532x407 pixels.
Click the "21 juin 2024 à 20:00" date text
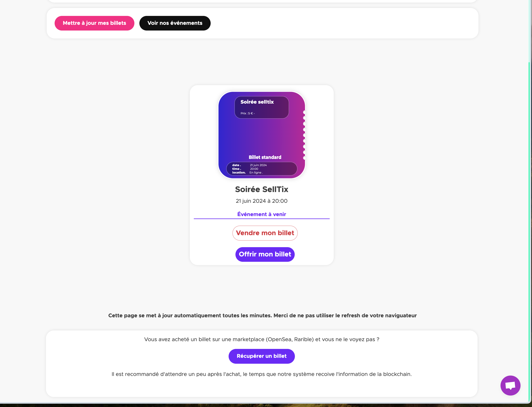(x=262, y=201)
